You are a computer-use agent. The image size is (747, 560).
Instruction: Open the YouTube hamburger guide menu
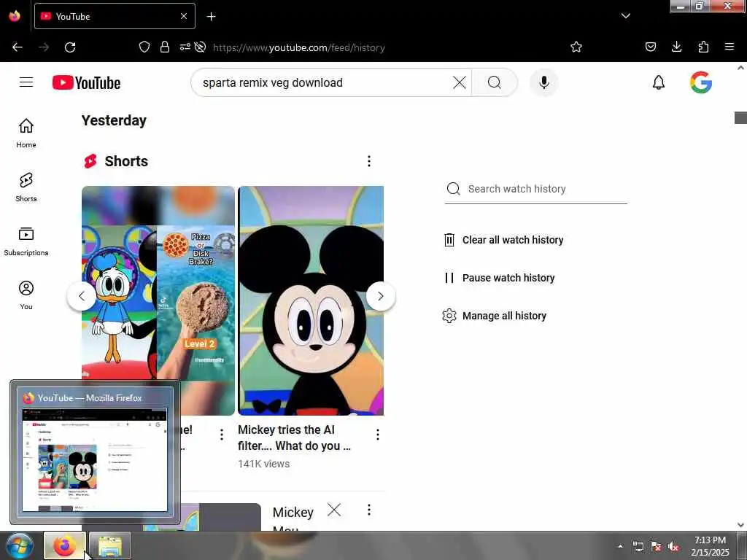[x=26, y=82]
